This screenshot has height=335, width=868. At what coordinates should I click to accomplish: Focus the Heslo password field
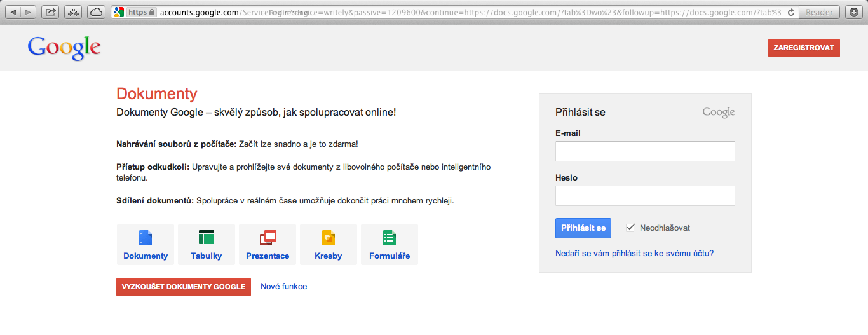point(645,196)
